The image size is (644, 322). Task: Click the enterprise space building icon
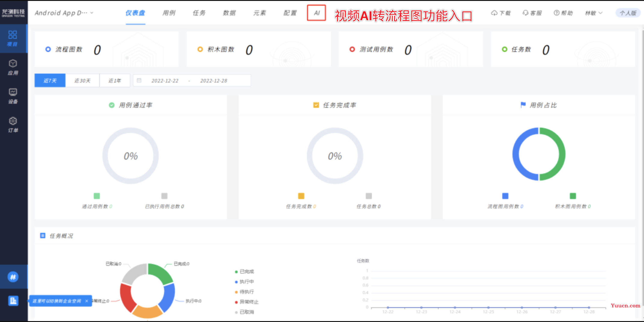pos(13,301)
